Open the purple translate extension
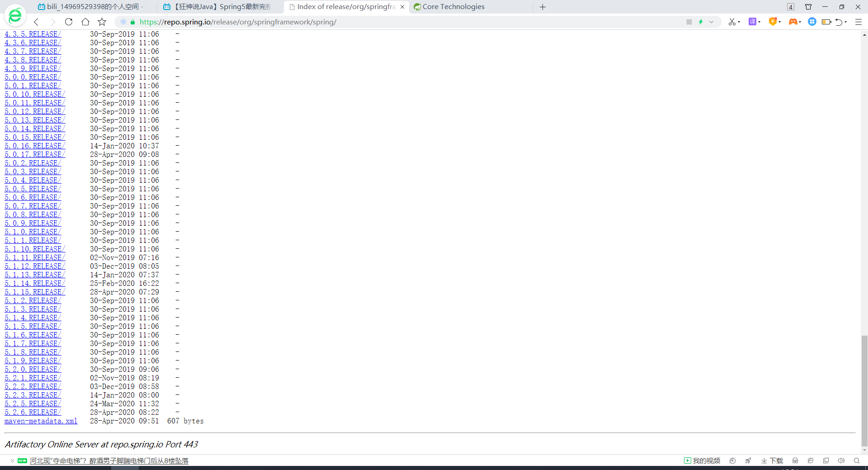The width and height of the screenshot is (868, 470). tap(752, 22)
